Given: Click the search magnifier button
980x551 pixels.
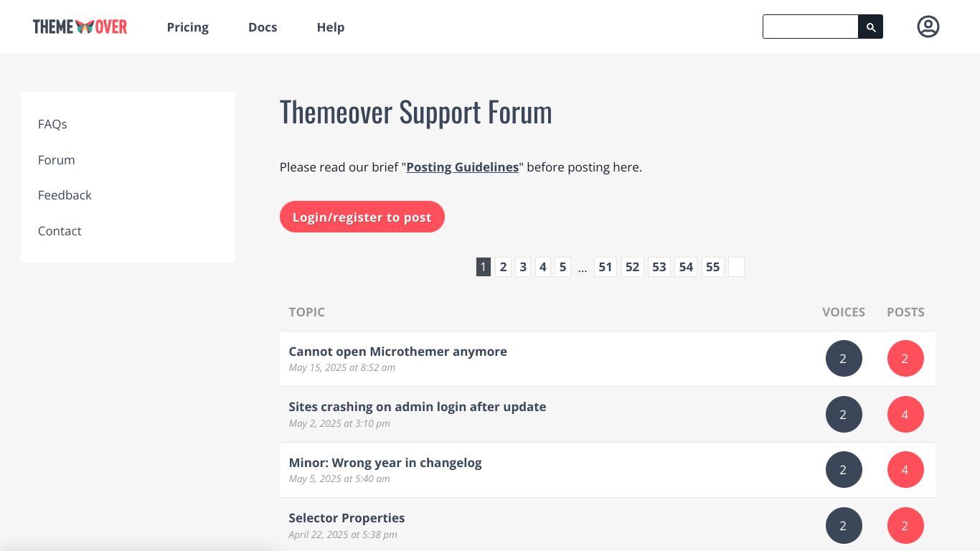Looking at the screenshot, I should [x=870, y=27].
